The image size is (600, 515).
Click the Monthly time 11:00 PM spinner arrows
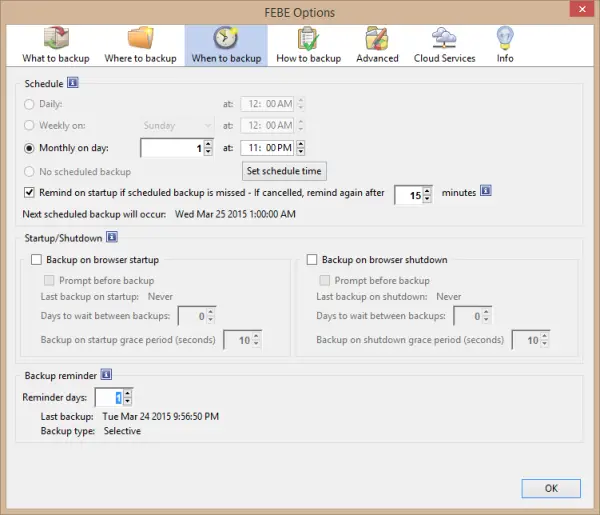click(x=301, y=148)
